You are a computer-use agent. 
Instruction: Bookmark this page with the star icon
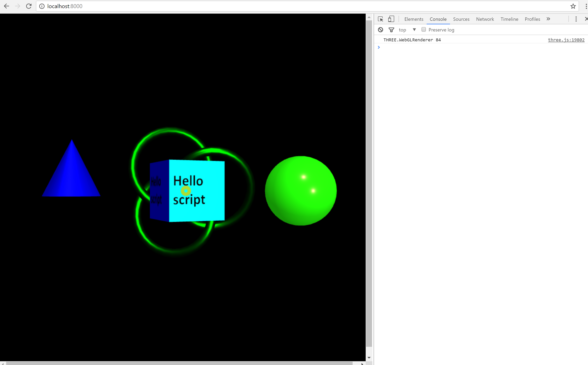(573, 6)
